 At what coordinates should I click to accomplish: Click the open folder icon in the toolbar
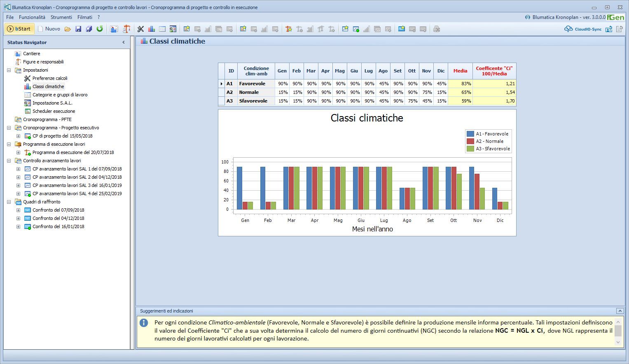pyautogui.click(x=68, y=29)
